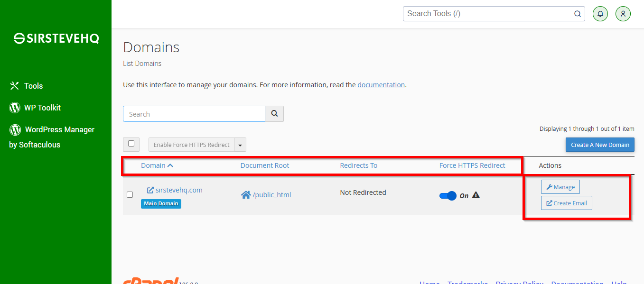644x284 pixels.
Task: Click the Manage button for sirstevehq.com
Action: point(560,187)
